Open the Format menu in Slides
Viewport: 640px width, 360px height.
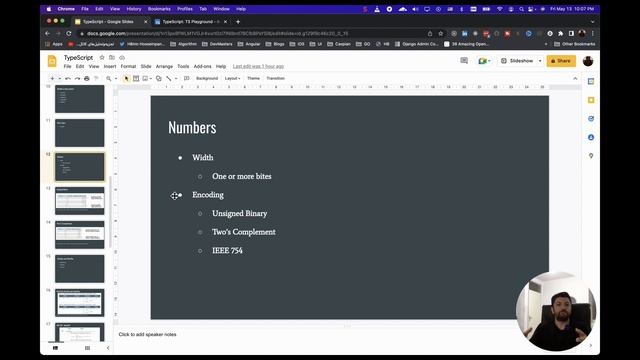coord(128,66)
